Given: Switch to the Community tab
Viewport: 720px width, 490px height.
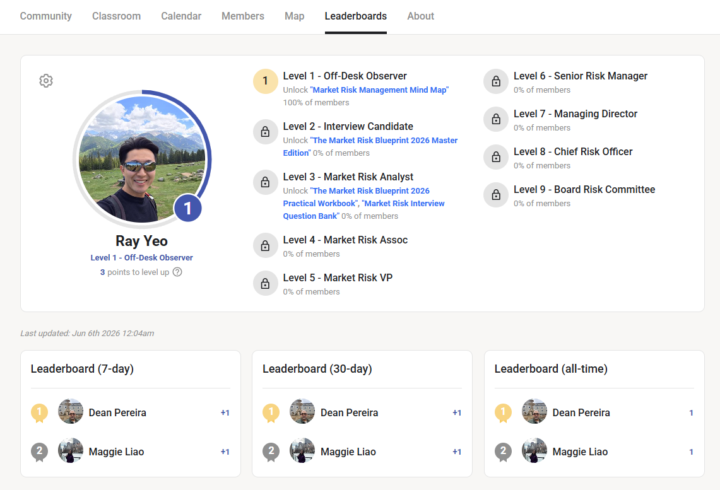Looking at the screenshot, I should tap(46, 16).
